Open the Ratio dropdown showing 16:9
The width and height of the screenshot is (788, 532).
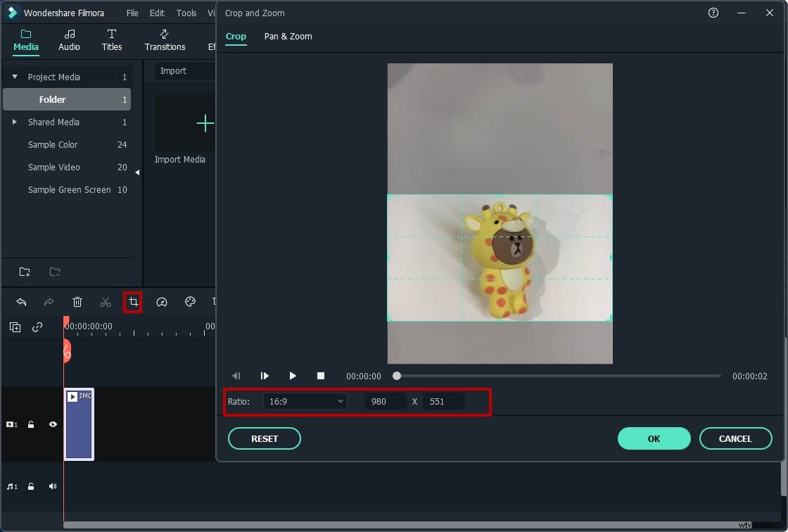pos(305,401)
